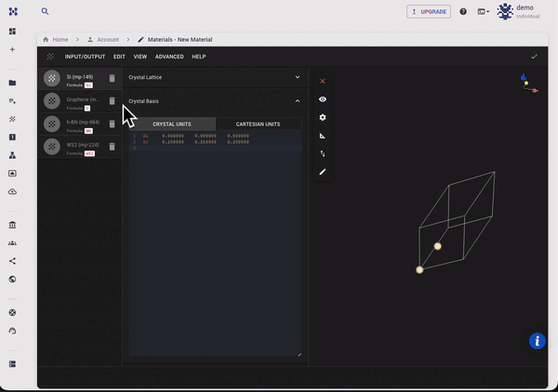
Task: Open the gear settings in viewer toolbar
Action: 323,118
